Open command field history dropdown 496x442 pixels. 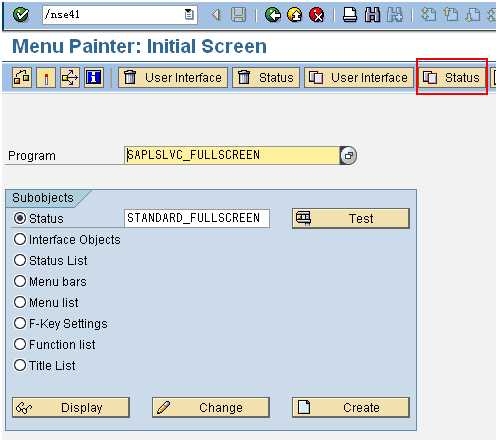point(189,15)
